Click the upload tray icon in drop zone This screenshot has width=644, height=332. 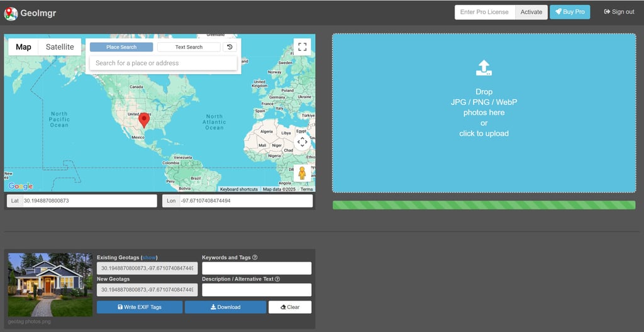coord(484,68)
